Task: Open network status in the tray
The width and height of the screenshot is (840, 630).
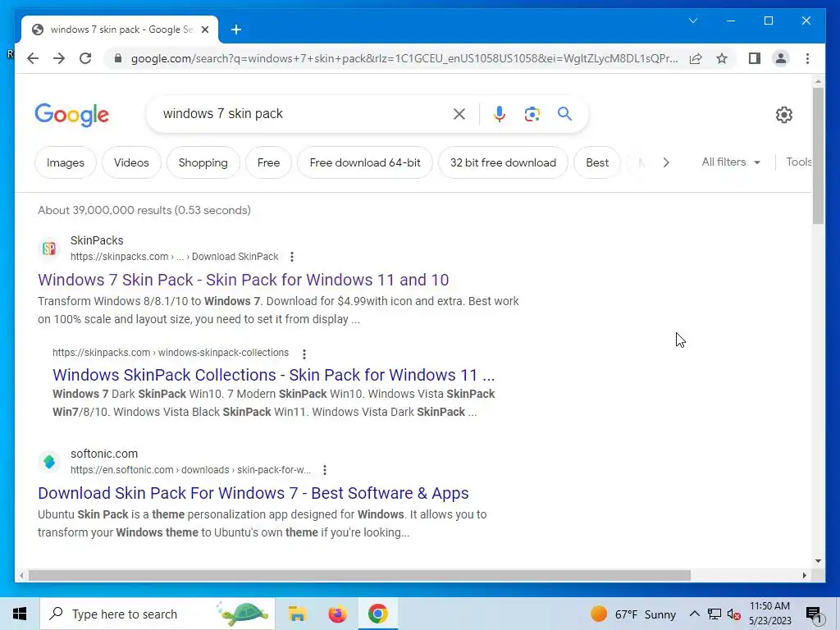Action: (x=714, y=614)
